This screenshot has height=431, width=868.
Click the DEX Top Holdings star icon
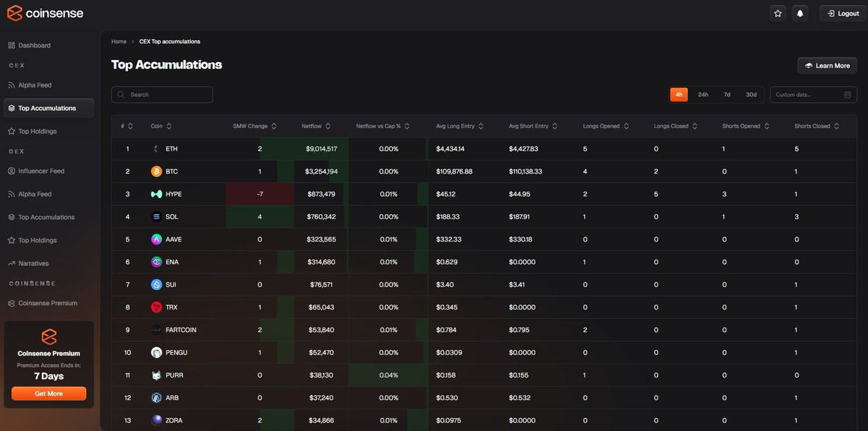pyautogui.click(x=11, y=240)
